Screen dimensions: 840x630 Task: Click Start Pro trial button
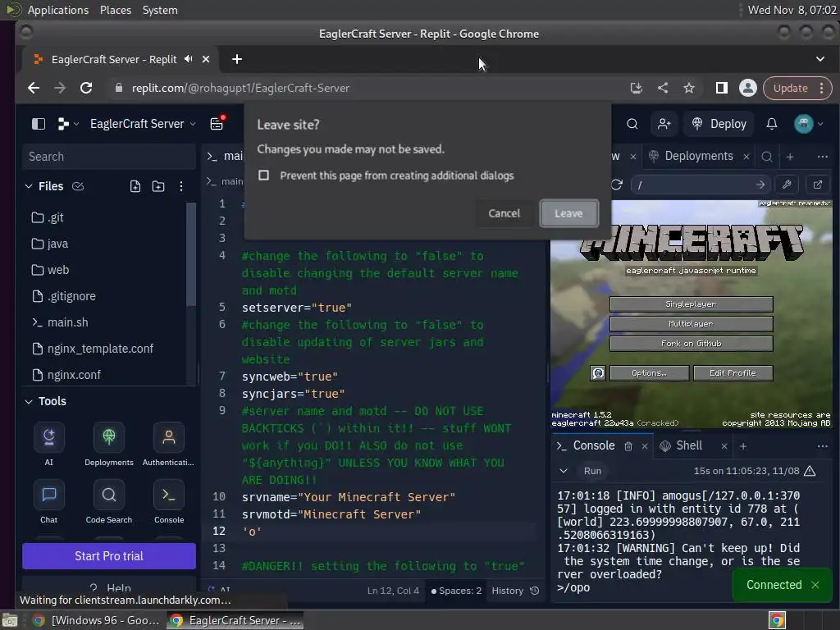tap(109, 555)
